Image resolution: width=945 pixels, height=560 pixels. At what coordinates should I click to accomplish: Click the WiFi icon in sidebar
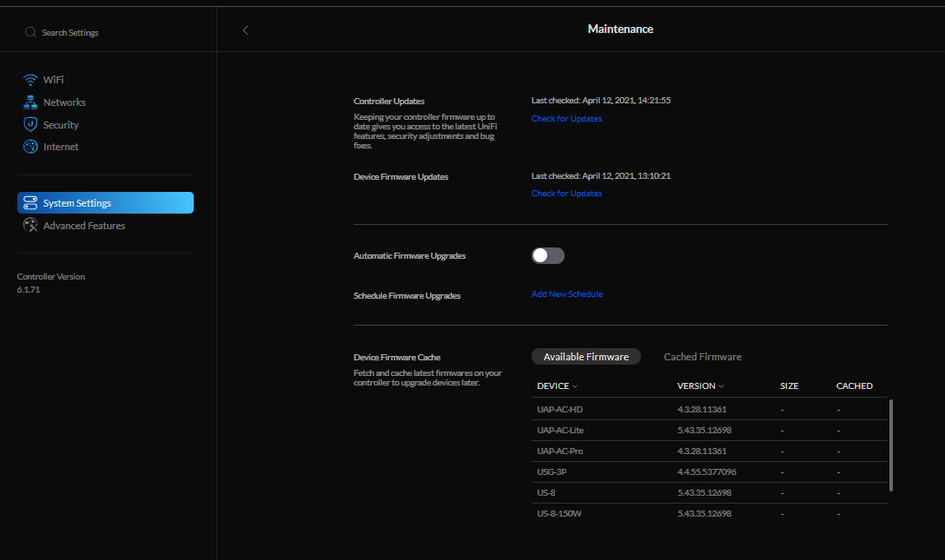coord(30,80)
